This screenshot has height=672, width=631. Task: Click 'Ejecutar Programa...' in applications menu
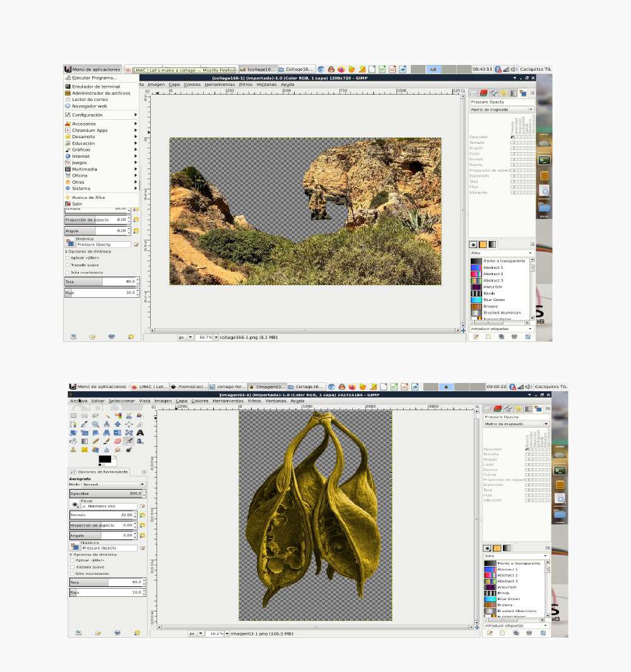click(102, 78)
